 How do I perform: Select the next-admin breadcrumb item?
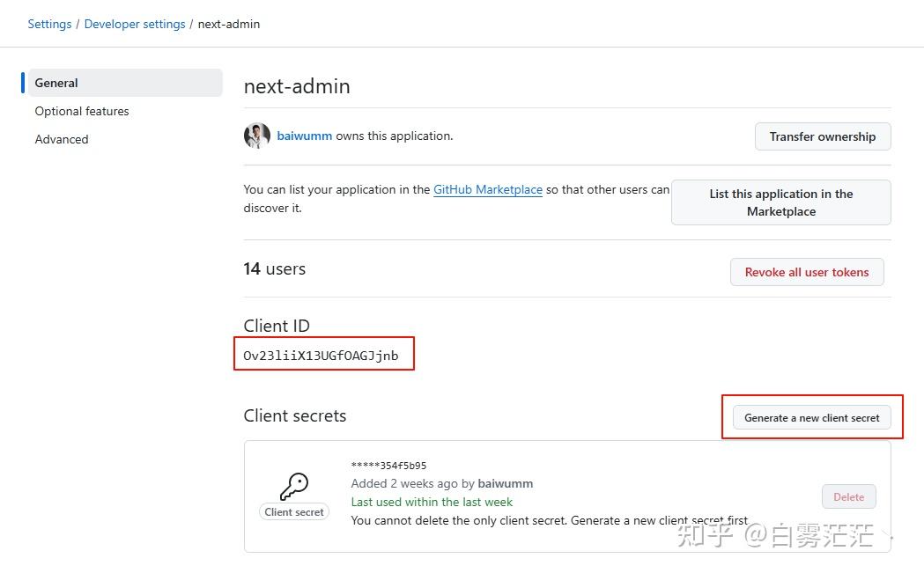click(x=229, y=24)
